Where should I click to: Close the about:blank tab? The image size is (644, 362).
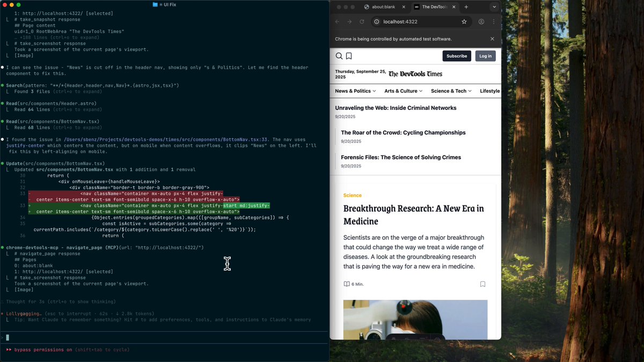pyautogui.click(x=404, y=7)
